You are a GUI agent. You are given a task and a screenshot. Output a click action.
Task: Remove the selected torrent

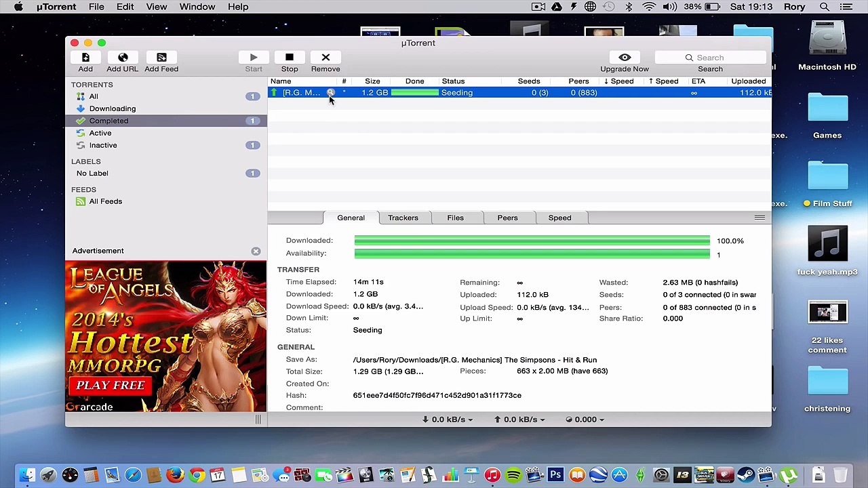tap(325, 58)
